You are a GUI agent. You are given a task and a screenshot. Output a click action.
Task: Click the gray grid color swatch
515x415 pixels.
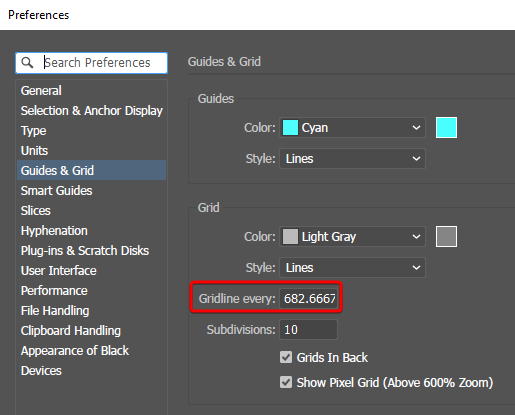[446, 237]
